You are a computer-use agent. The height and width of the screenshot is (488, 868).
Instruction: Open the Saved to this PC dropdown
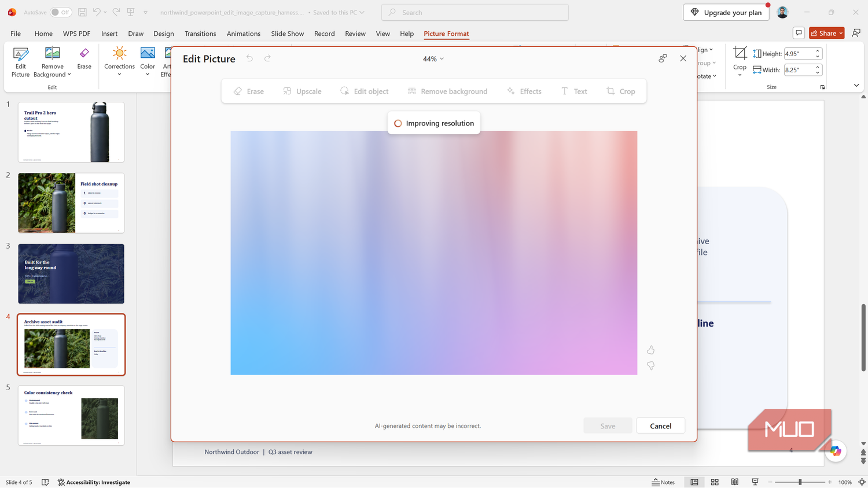pyautogui.click(x=339, y=12)
